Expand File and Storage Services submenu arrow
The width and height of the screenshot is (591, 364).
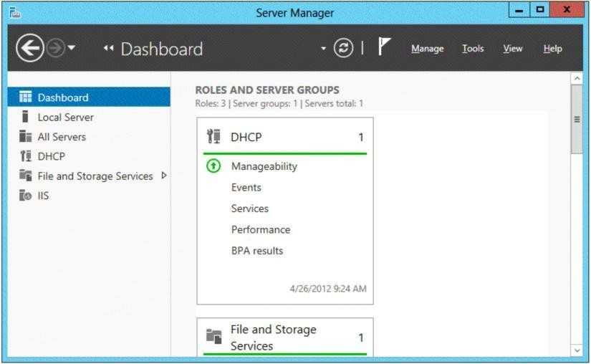[x=164, y=176]
